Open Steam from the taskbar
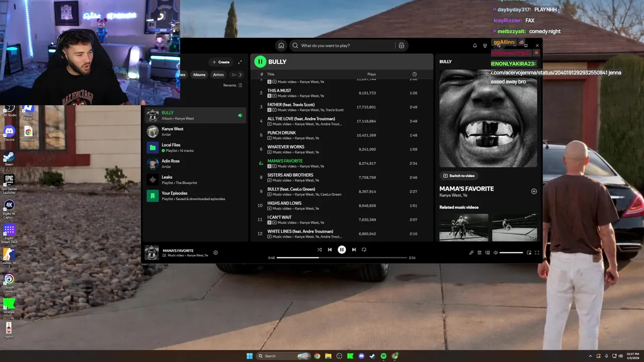 point(372,356)
